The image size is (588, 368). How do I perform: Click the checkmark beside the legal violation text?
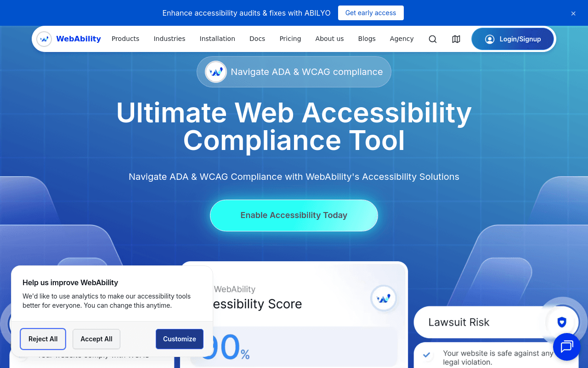(426, 355)
